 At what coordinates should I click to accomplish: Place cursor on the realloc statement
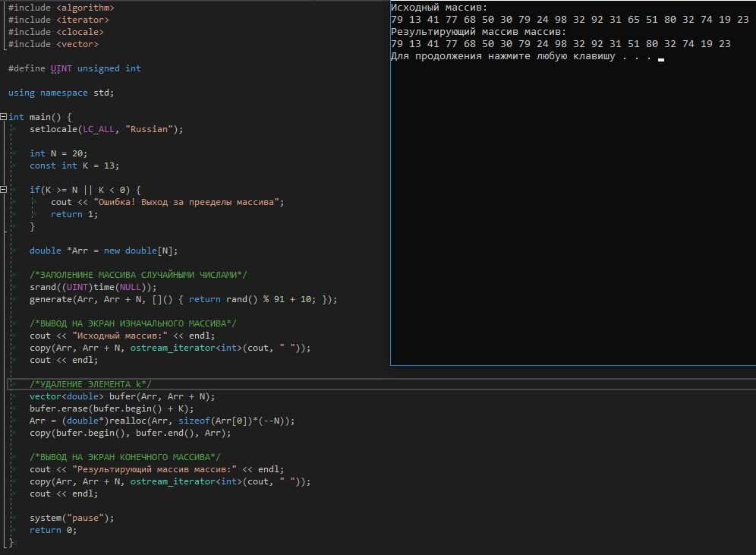[x=162, y=421]
